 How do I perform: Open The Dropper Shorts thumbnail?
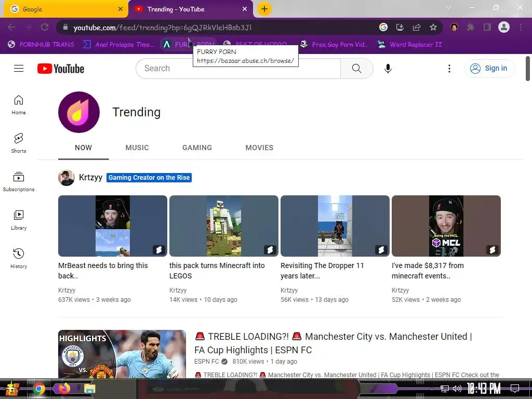click(335, 226)
